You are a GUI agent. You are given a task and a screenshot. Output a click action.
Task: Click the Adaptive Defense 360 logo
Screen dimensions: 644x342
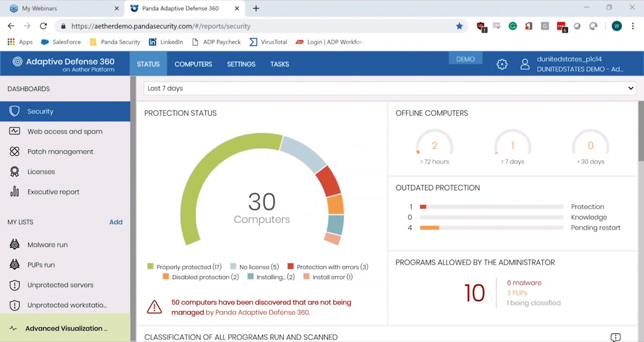coord(64,64)
